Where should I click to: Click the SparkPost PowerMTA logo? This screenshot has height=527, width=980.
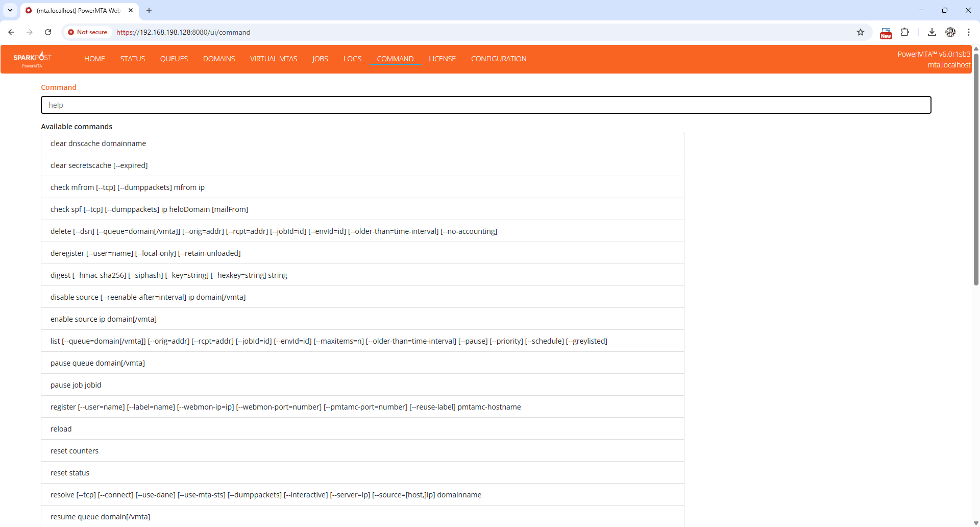tap(32, 59)
